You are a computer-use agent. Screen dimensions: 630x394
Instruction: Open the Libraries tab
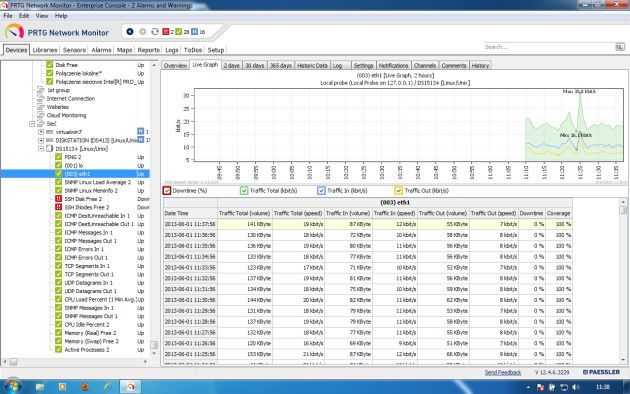(45, 50)
